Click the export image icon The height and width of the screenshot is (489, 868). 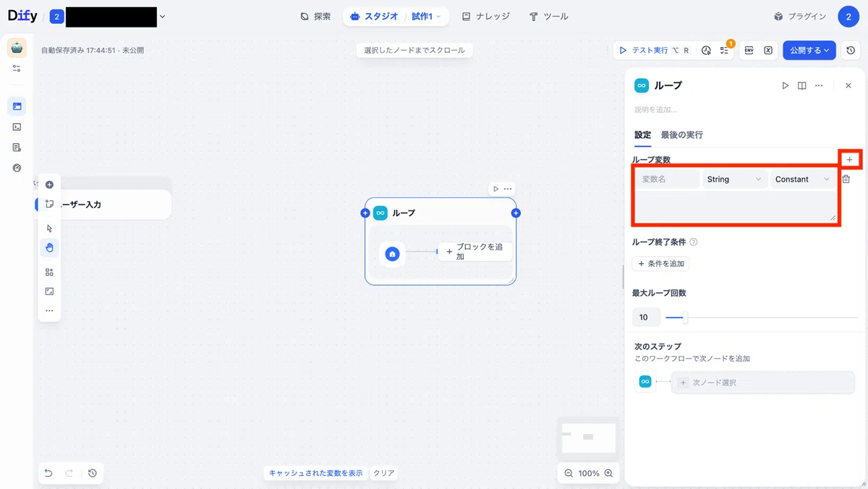coord(49,291)
